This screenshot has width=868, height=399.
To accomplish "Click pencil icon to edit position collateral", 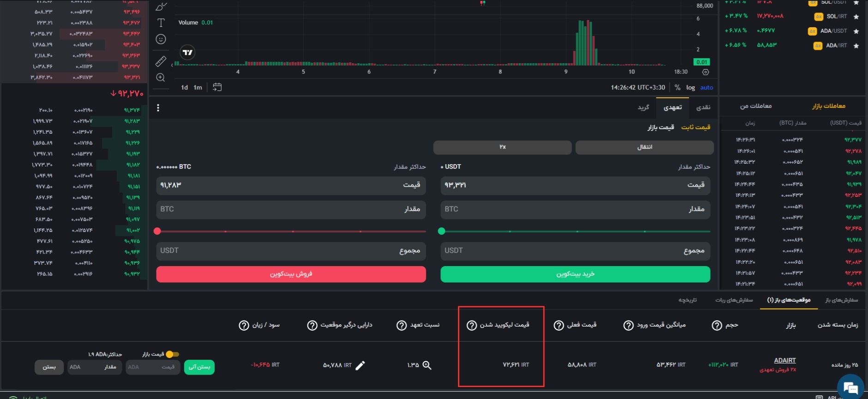I will 360,365.
